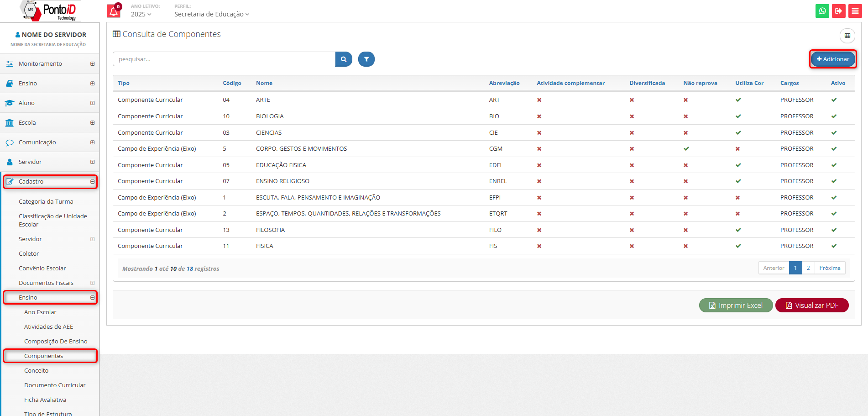Screen dimensions: 868x416
Task: Sort by the Nome column header
Action: coord(264,83)
